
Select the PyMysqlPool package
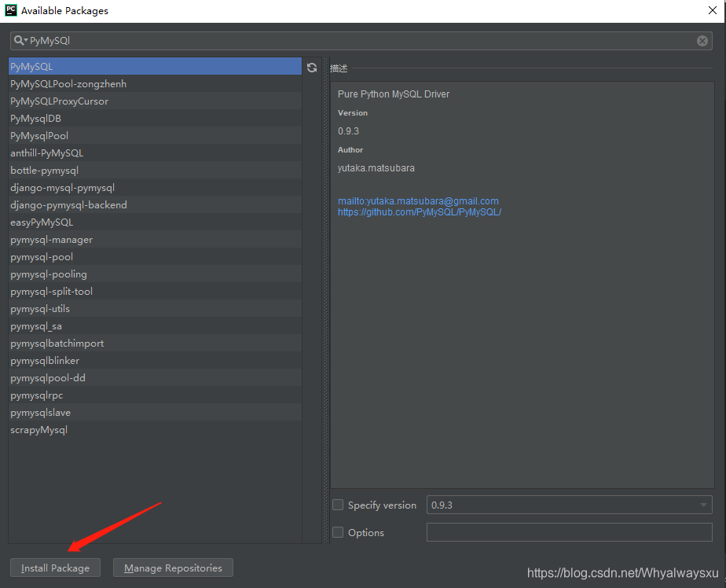[x=155, y=136]
